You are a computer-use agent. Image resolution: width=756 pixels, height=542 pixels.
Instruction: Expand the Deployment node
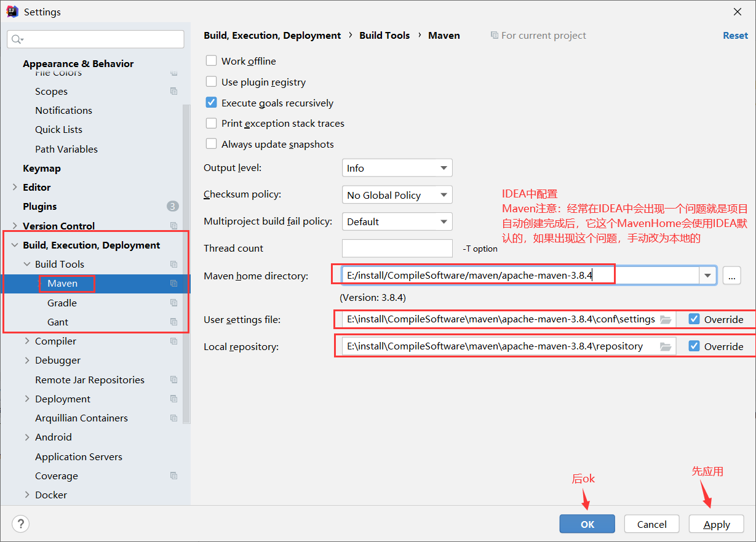(27, 399)
